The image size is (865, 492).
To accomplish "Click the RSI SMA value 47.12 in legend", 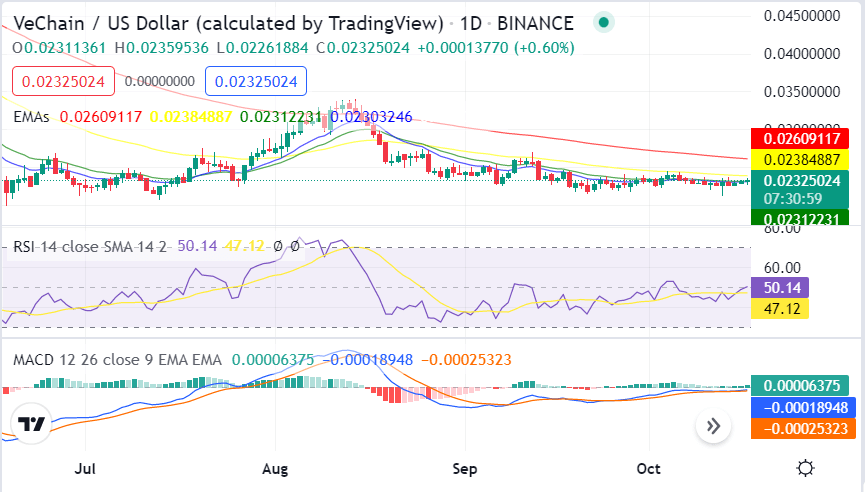I will pyautogui.click(x=244, y=246).
